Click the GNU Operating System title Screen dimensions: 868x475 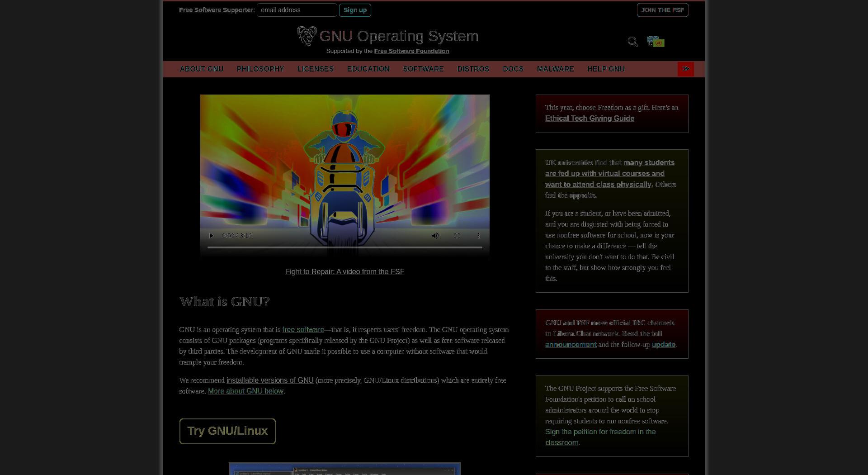coord(399,36)
